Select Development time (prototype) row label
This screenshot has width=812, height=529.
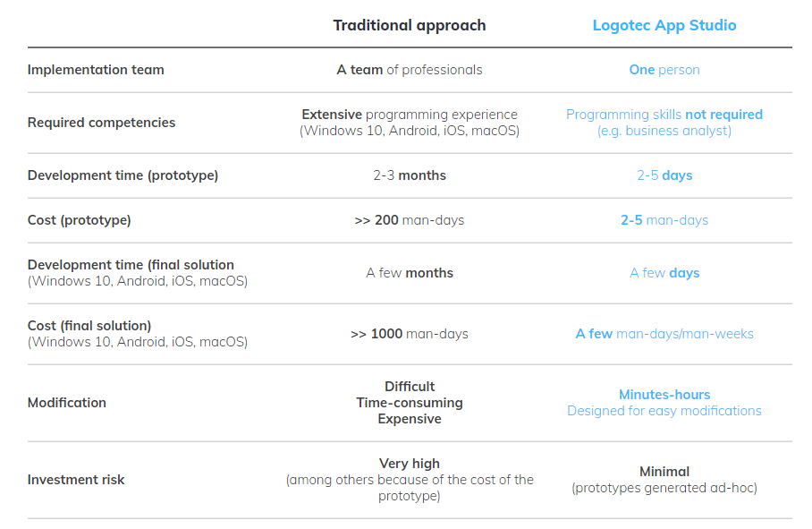123,175
